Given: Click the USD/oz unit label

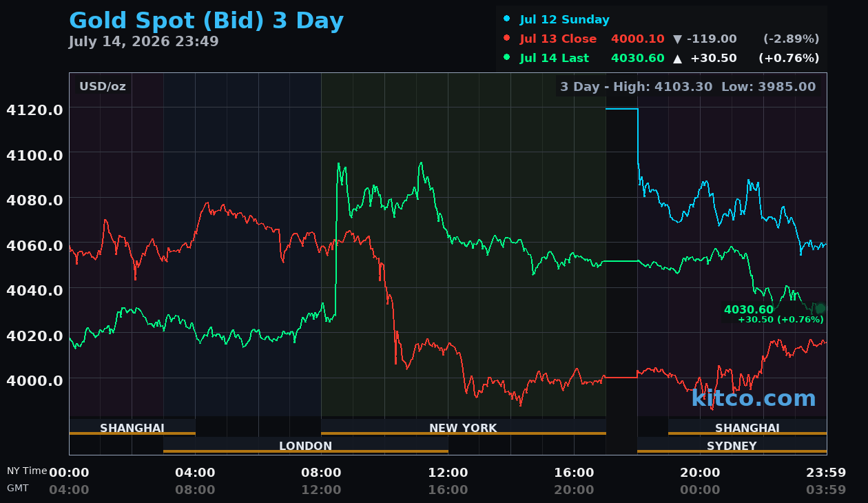Looking at the screenshot, I should point(102,86).
